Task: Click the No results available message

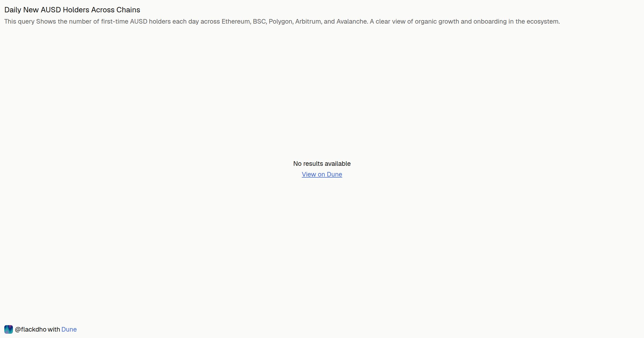Action: [x=322, y=164]
